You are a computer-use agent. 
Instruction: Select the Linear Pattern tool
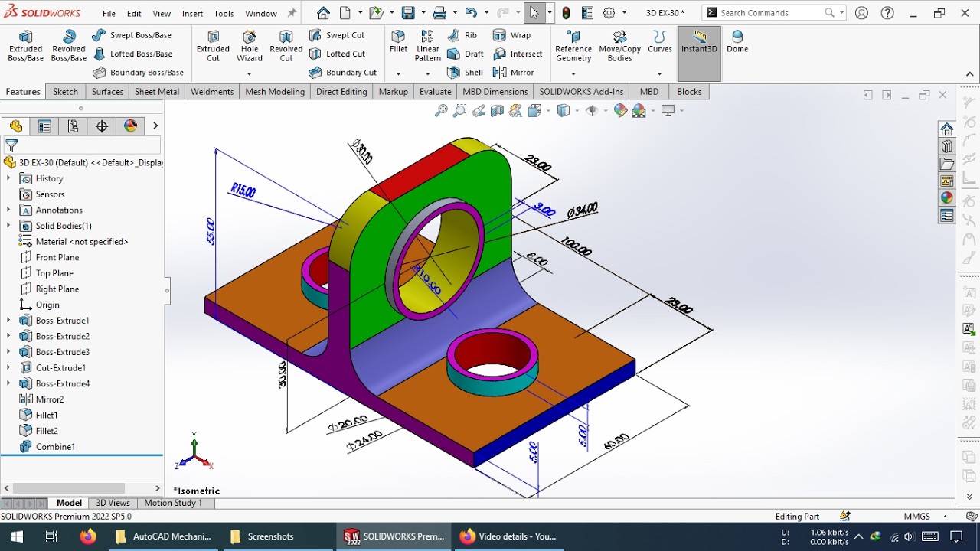click(x=428, y=46)
